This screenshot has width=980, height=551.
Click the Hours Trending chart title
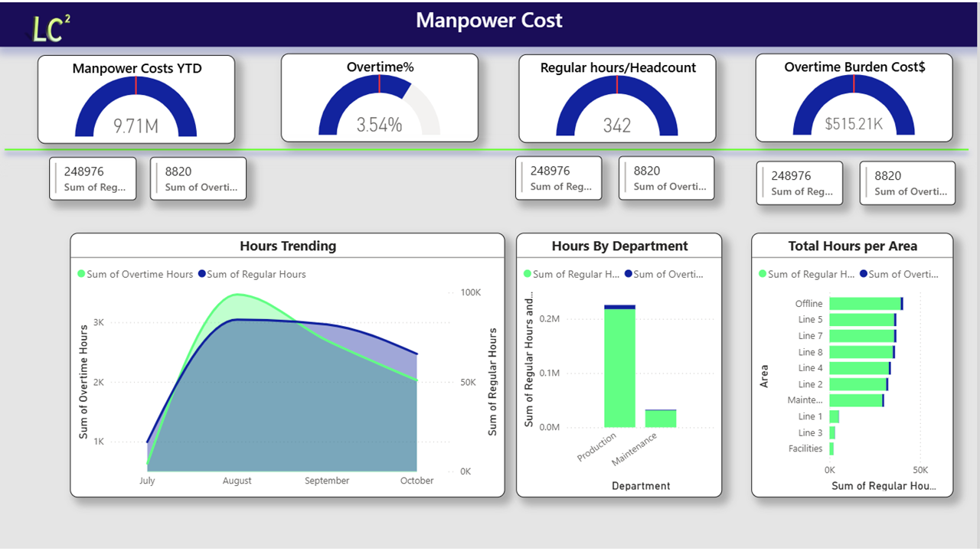click(x=287, y=246)
